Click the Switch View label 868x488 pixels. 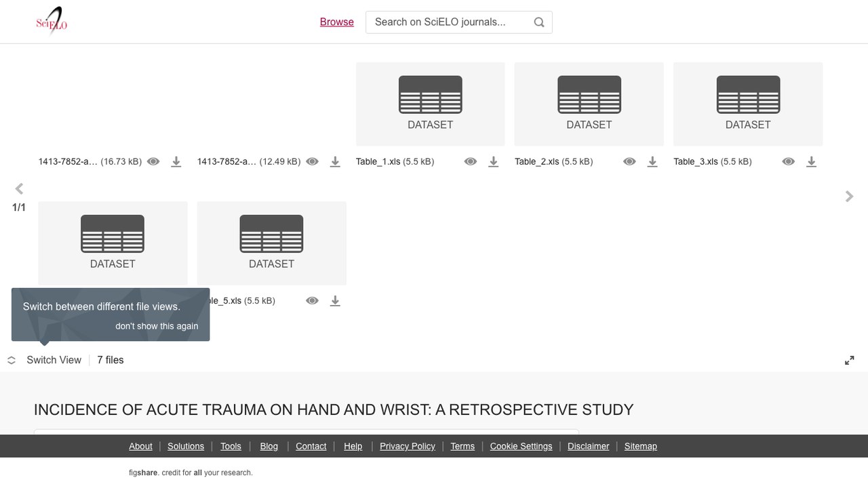54,360
